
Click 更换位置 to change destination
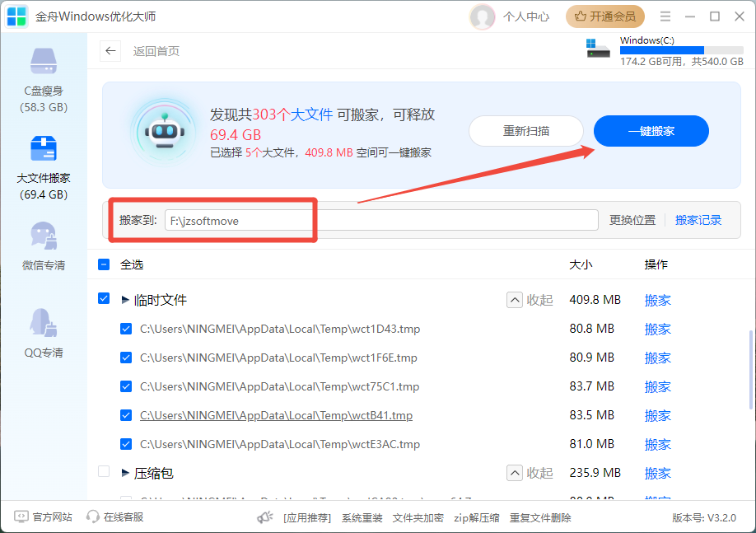[632, 221]
